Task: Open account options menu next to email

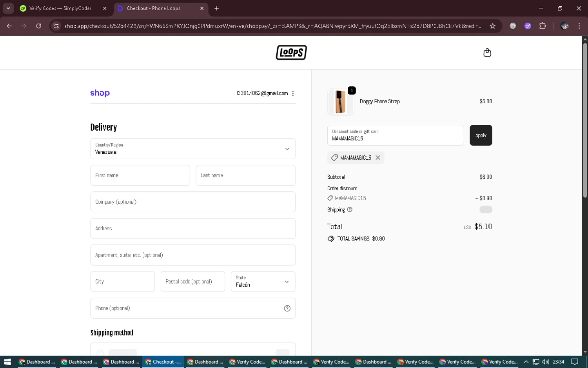Action: pyautogui.click(x=293, y=93)
